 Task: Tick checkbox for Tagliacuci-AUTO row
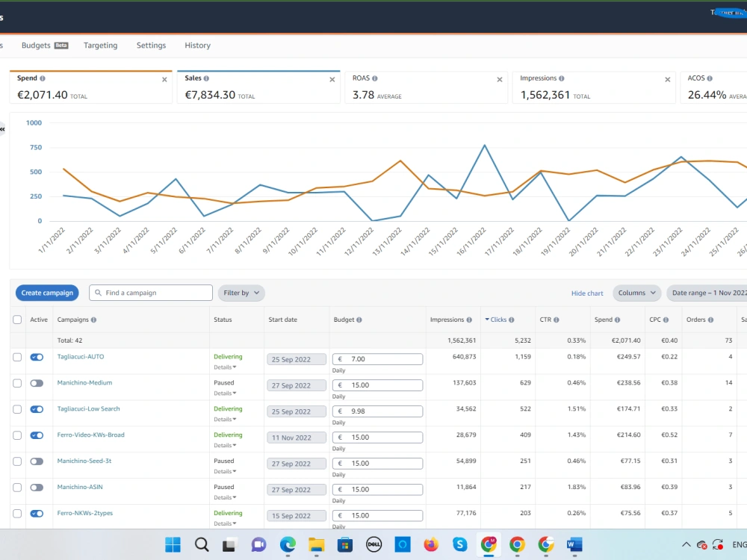[17, 357]
